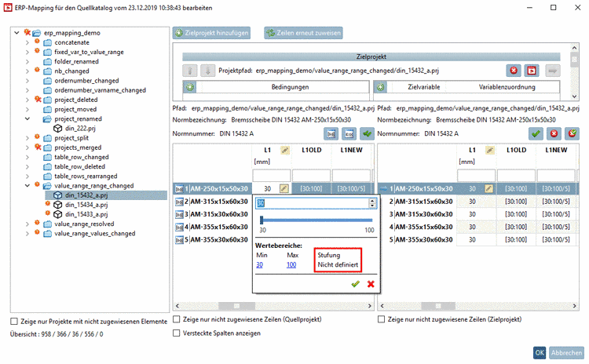Screen dimensions: 589x364
Task: Collapse the project_renamed folder
Action: [x=27, y=119]
